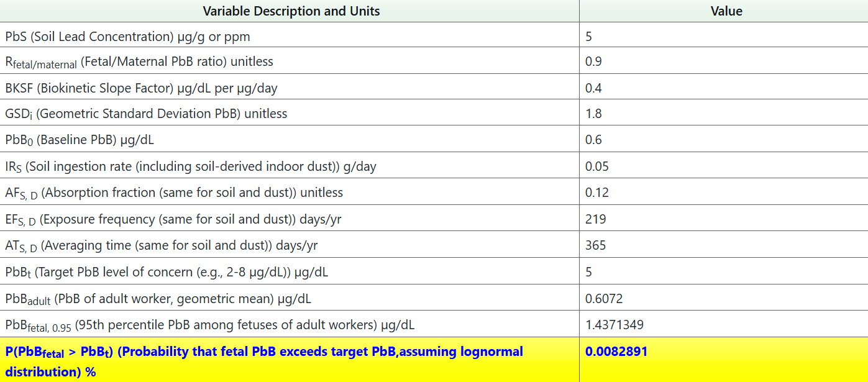Click the 0.05 ingestion rate value
This screenshot has height=382, width=868.
coord(597,166)
